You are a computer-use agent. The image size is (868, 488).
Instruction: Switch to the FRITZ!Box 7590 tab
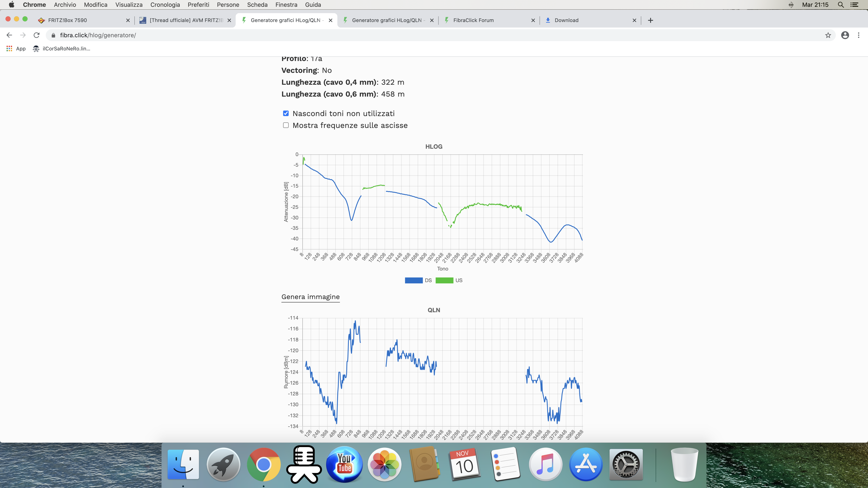67,20
